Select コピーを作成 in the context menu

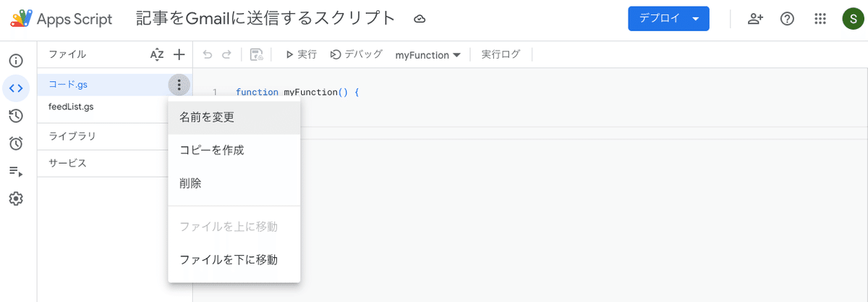pos(212,151)
